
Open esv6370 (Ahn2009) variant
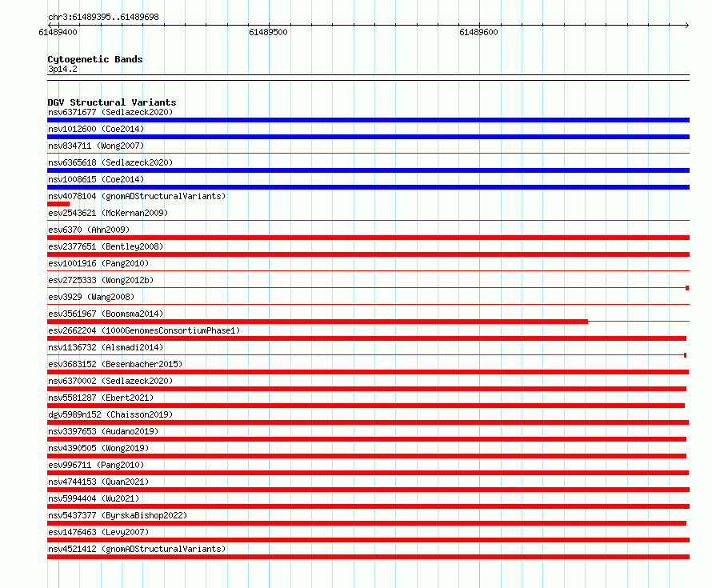(x=89, y=230)
